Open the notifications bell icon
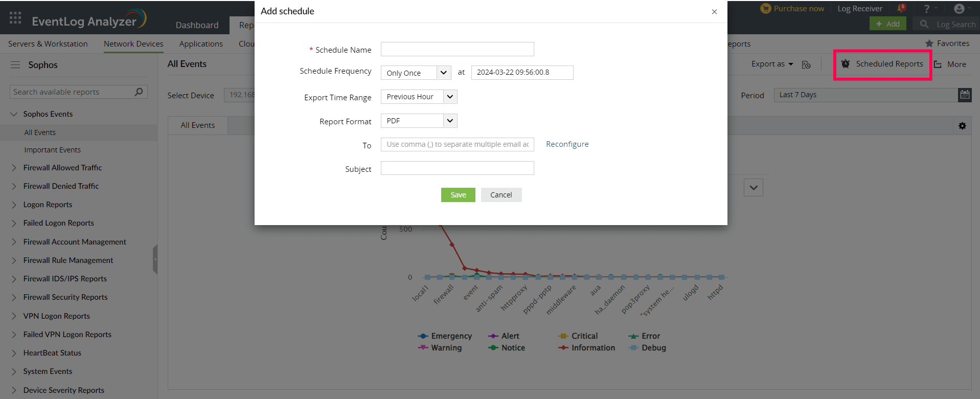 point(901,8)
